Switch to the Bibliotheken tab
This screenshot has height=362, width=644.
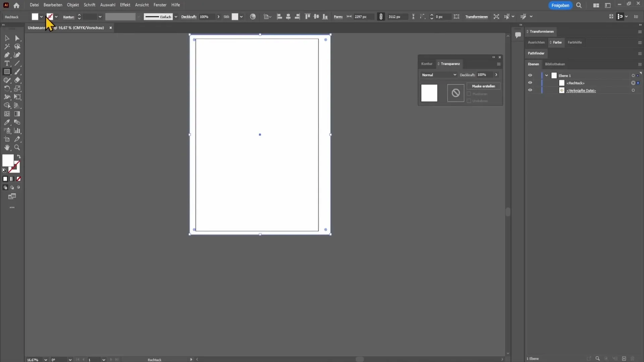[555, 64]
